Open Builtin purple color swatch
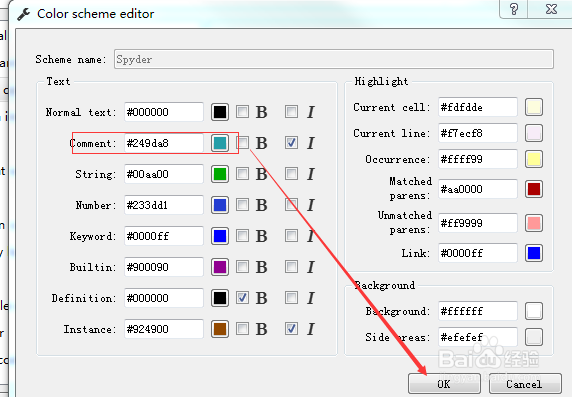572x397 pixels. [220, 267]
